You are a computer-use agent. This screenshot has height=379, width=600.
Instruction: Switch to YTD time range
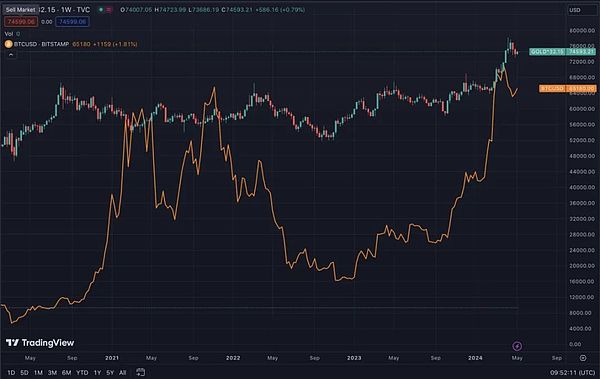click(82, 372)
